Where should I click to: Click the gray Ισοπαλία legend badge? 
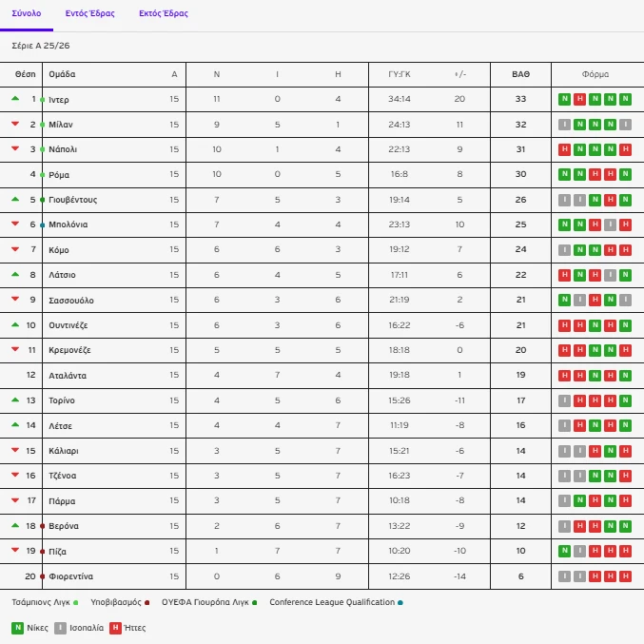[x=59, y=628]
